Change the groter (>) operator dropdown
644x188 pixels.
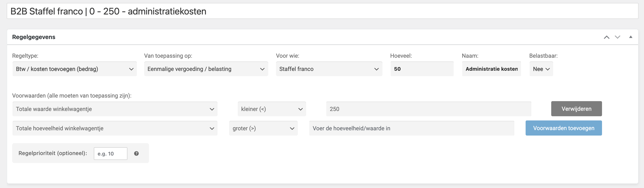tap(263, 128)
